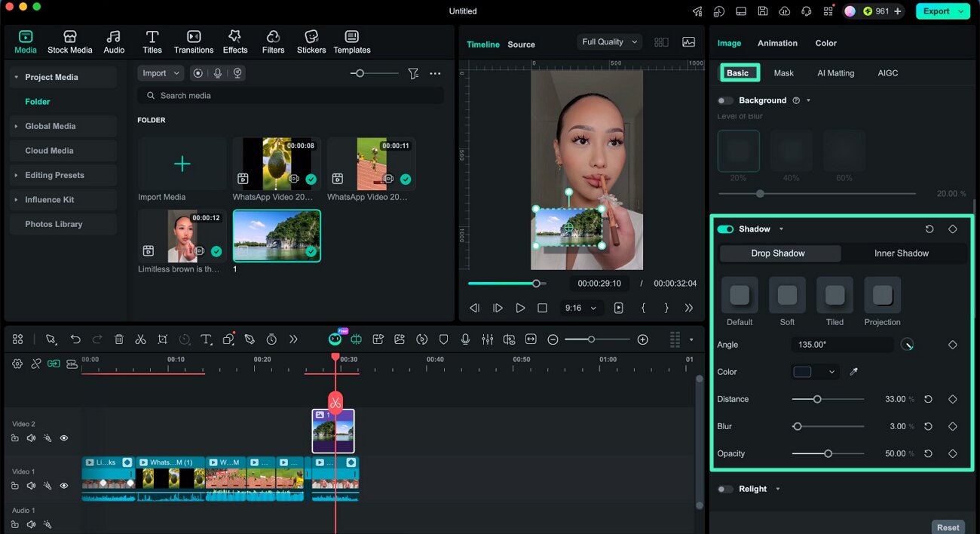Enable the Background toggle
980x534 pixels.
click(725, 100)
